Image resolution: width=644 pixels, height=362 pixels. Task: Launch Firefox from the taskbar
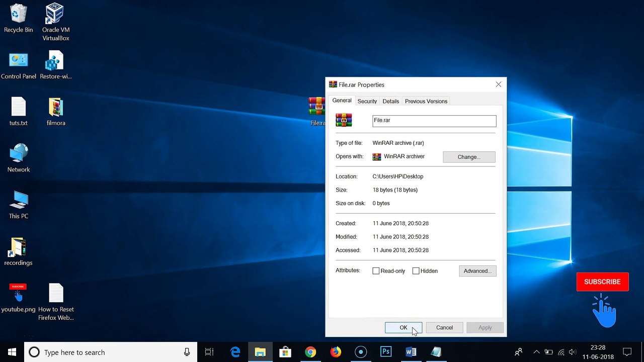point(336,352)
